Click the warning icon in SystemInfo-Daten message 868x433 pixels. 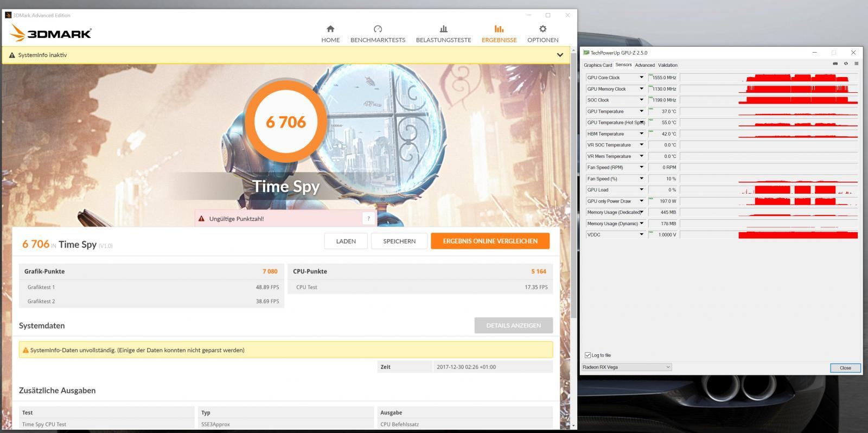tap(25, 350)
